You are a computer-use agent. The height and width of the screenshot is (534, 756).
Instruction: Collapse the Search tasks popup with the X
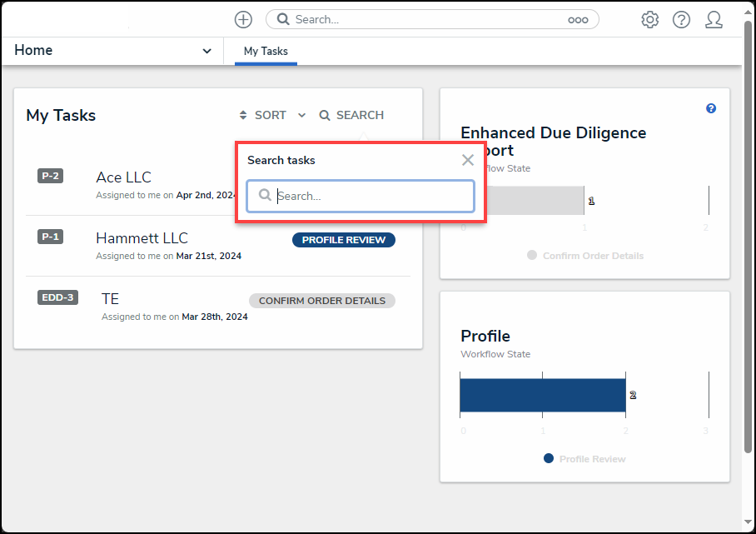point(467,160)
